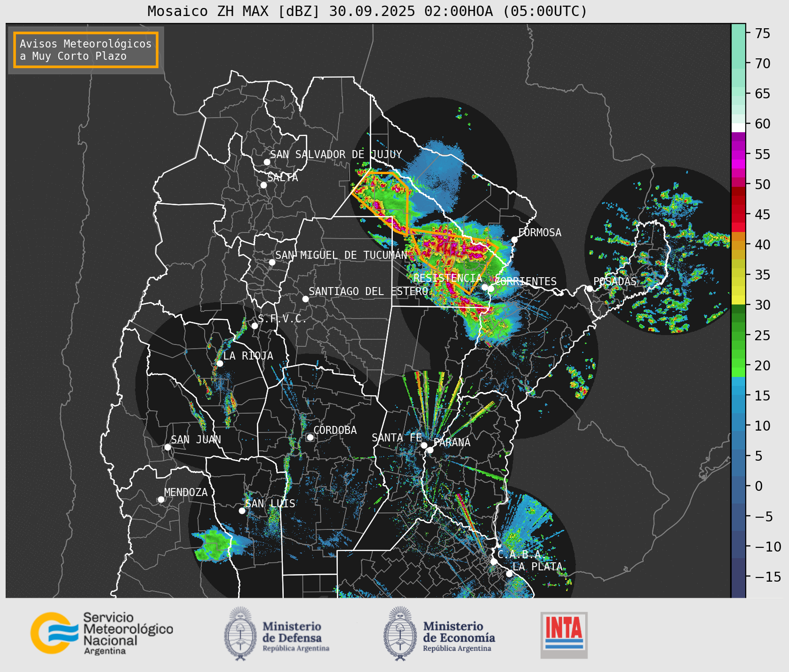Click the Mendoza city dot
Screen dimensions: 789x672
(161, 499)
